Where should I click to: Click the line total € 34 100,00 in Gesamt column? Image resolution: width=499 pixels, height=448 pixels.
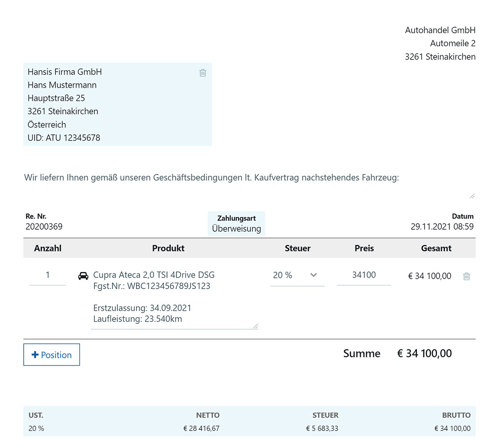(430, 276)
